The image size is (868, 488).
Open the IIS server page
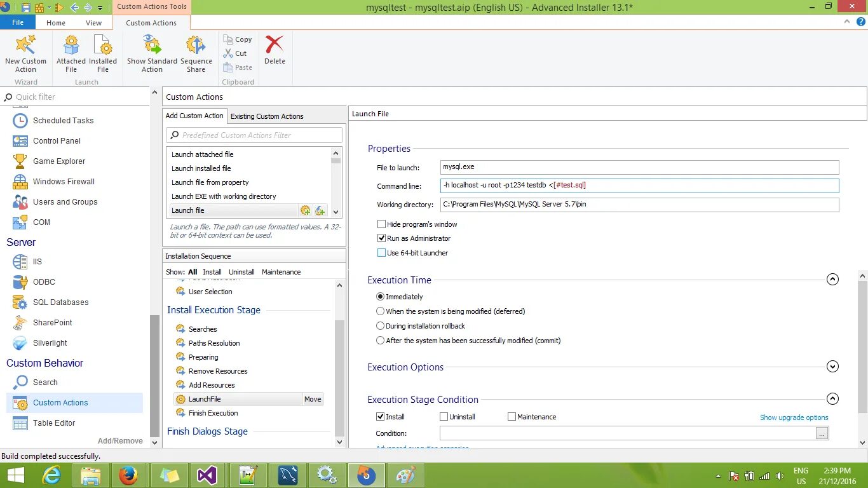37,261
